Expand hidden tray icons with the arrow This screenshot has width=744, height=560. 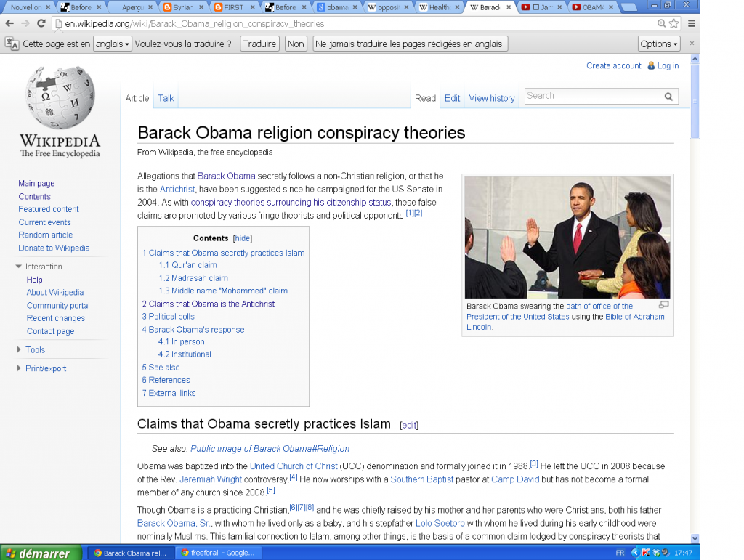635,553
